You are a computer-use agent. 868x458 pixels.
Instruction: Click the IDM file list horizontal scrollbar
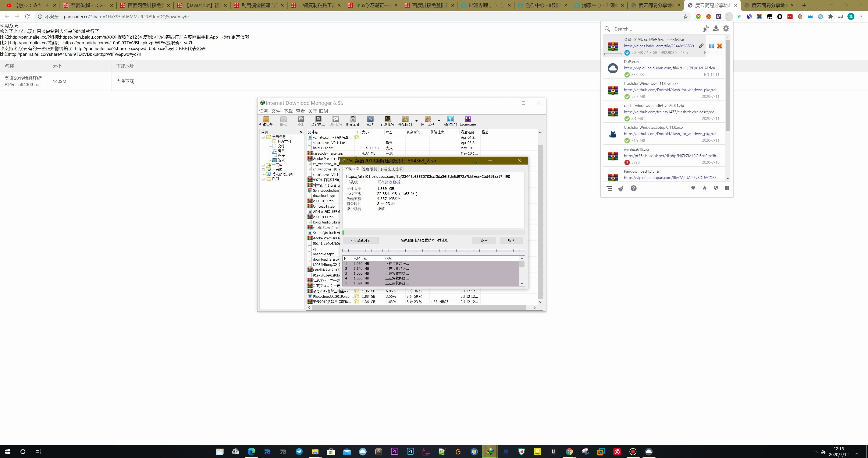click(419, 308)
